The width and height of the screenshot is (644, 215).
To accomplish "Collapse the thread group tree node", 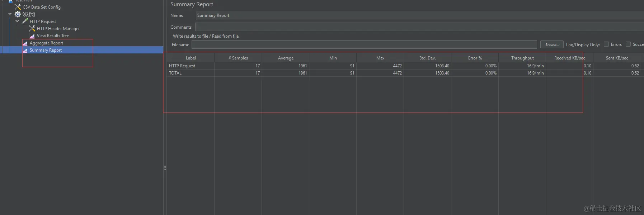I will coord(10,14).
